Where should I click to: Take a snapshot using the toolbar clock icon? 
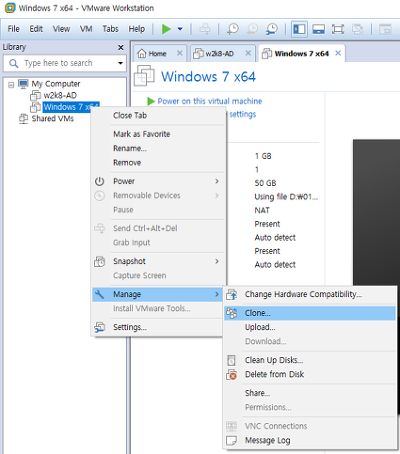point(232,29)
